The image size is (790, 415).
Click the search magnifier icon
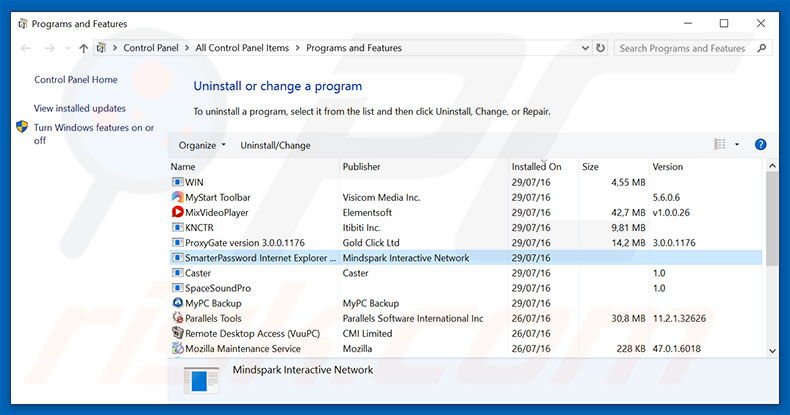(x=761, y=48)
